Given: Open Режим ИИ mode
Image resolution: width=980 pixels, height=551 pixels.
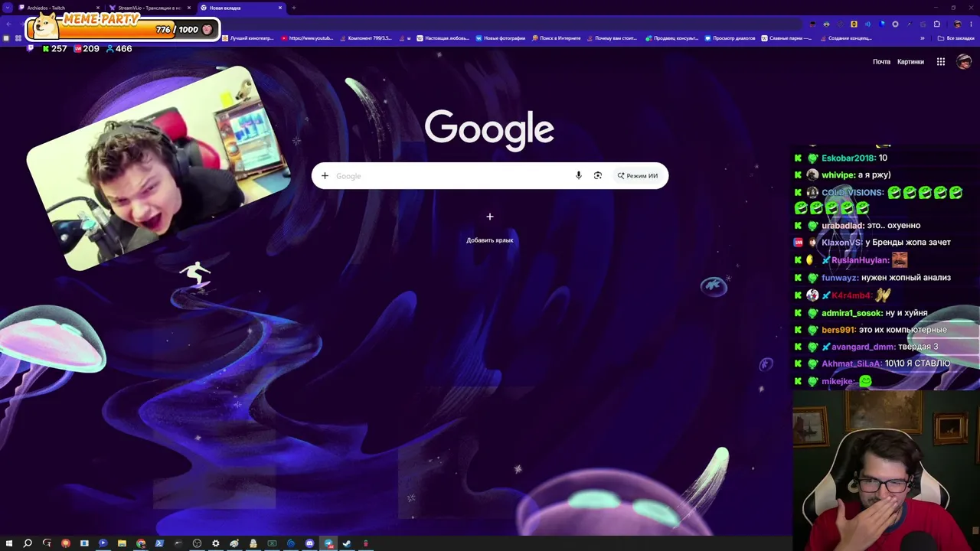Looking at the screenshot, I should 638,176.
